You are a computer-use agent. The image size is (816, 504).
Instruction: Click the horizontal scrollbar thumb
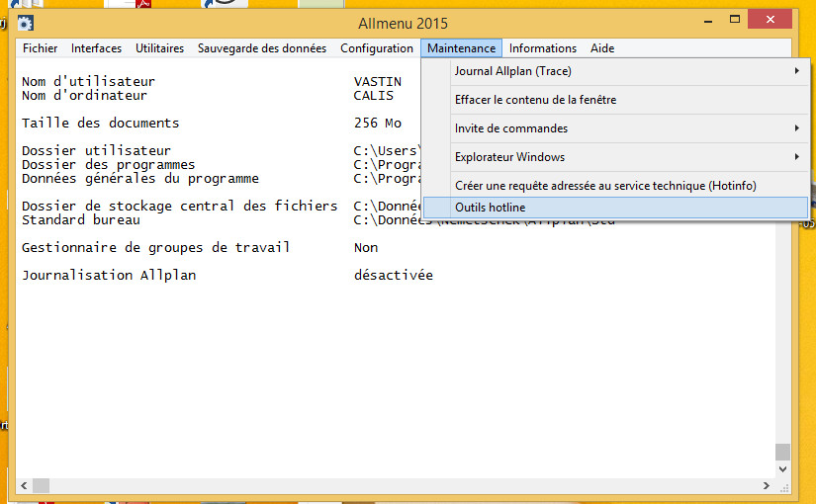click(42, 486)
